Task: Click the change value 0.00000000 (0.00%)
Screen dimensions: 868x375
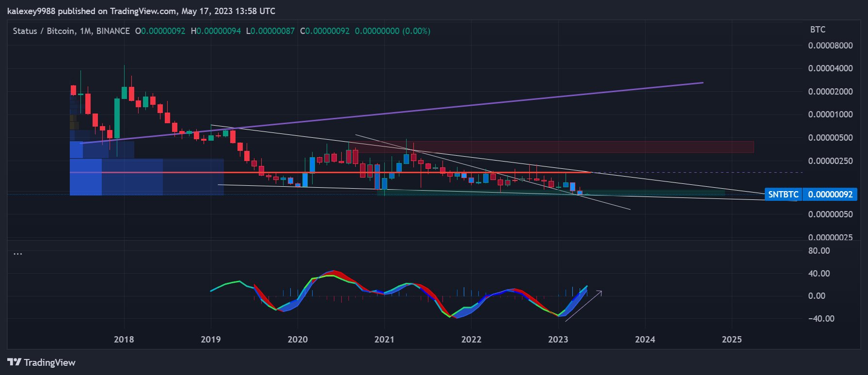Action: pyautogui.click(x=393, y=31)
